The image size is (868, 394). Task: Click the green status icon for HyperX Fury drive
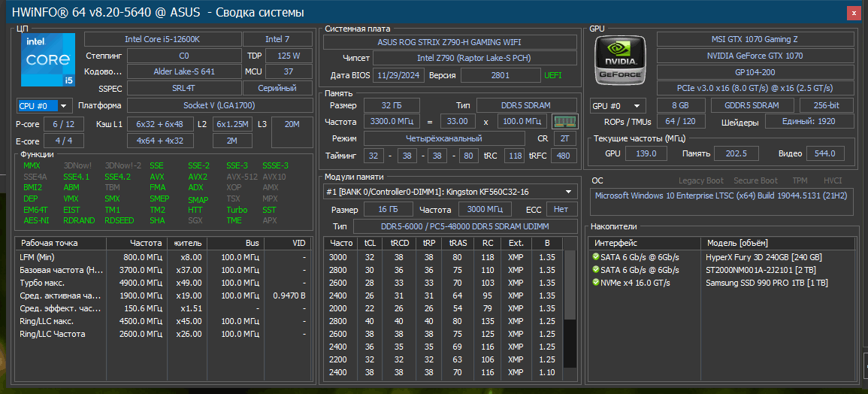pos(596,257)
